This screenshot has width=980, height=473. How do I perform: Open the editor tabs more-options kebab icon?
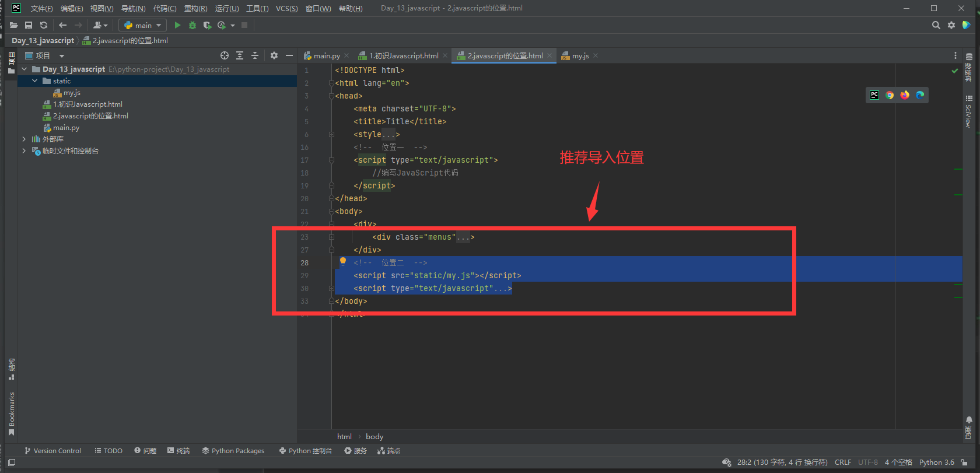pos(955,55)
